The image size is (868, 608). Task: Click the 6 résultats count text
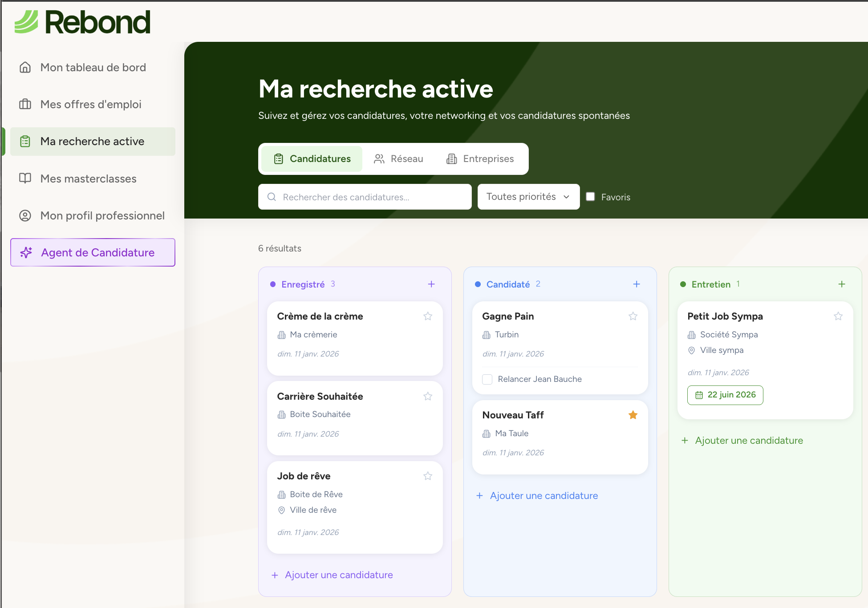[280, 248]
